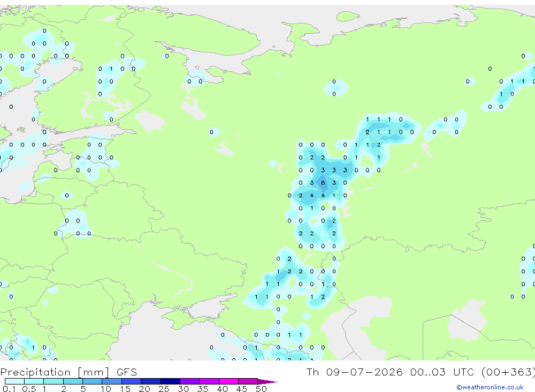Click the 0.1–0.5 mm palest cyan legend swatch
The width and height of the screenshot is (535, 392).
[14, 381]
